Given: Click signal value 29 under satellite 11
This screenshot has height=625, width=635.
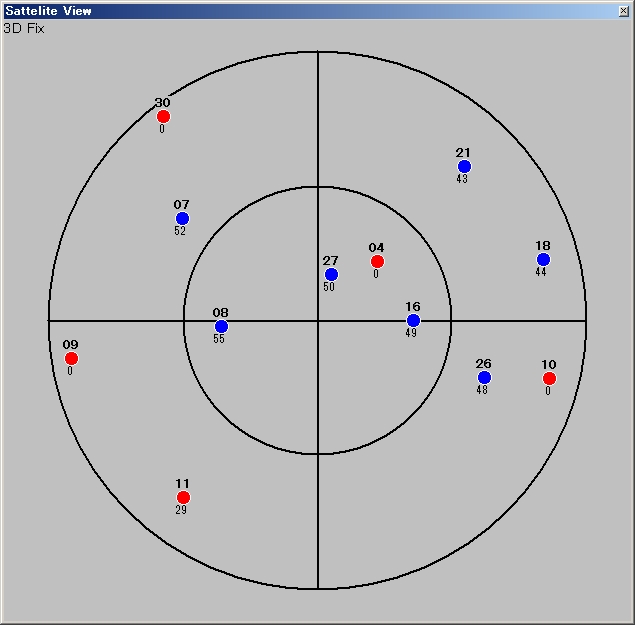Looking at the screenshot, I should 181,510.
